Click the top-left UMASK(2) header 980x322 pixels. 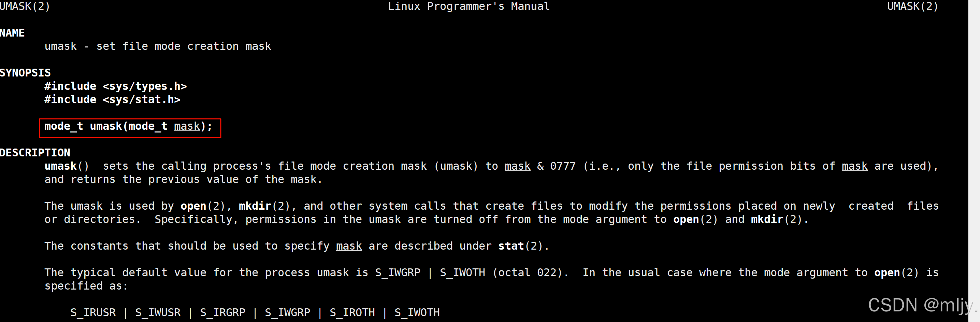tap(25, 6)
